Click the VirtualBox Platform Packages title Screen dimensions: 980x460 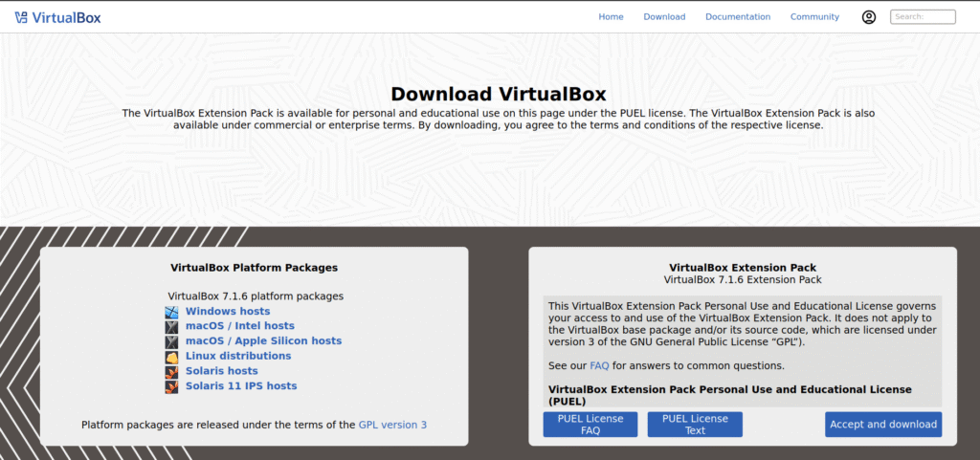(254, 268)
